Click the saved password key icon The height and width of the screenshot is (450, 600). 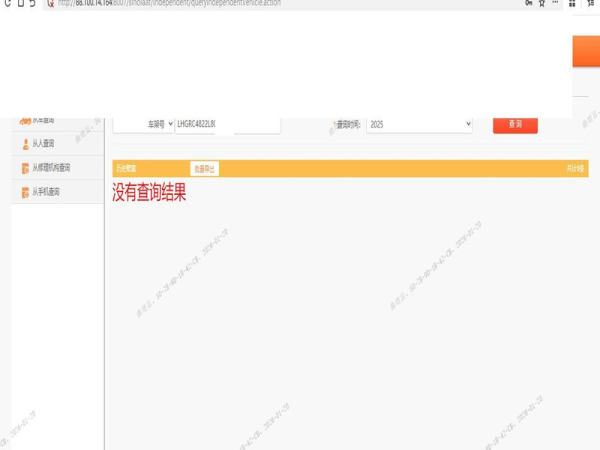527,4
